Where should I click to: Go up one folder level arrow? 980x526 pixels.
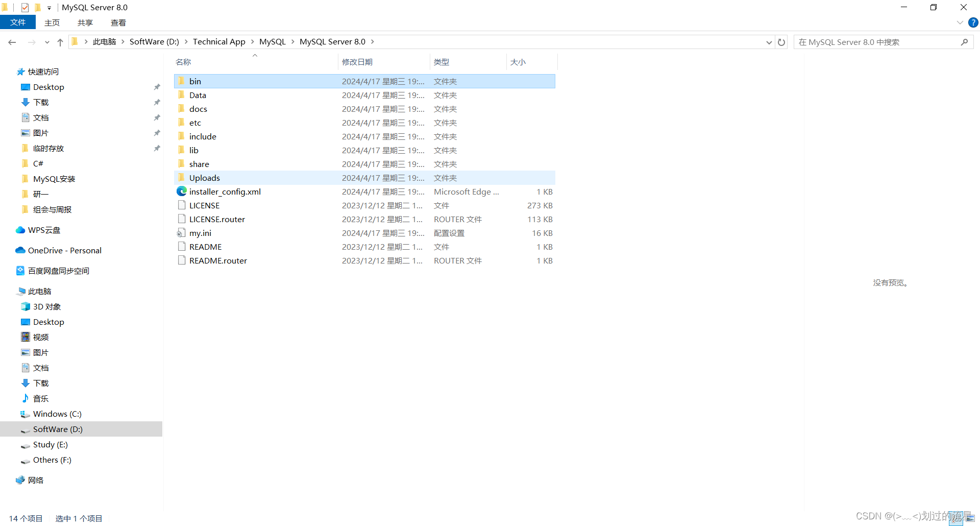pyautogui.click(x=60, y=42)
